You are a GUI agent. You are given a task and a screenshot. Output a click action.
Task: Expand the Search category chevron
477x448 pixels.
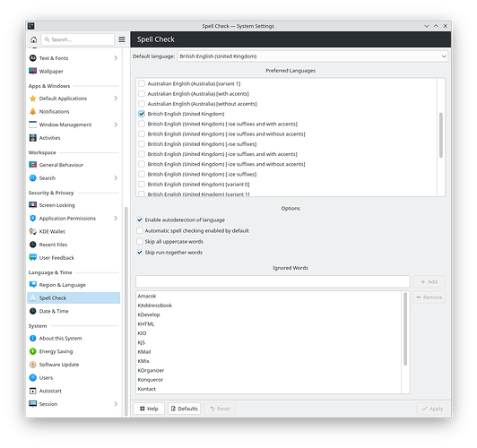[x=116, y=177]
